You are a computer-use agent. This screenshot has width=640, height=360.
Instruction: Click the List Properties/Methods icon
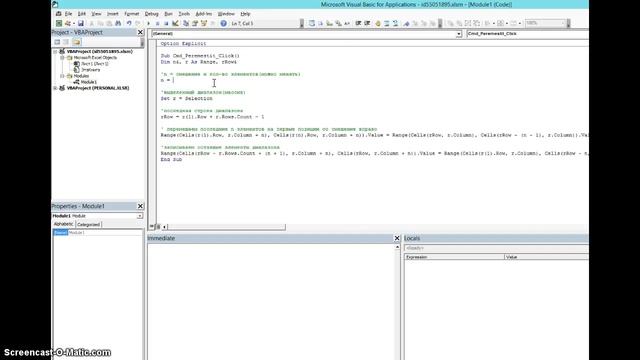(x=311, y=23)
